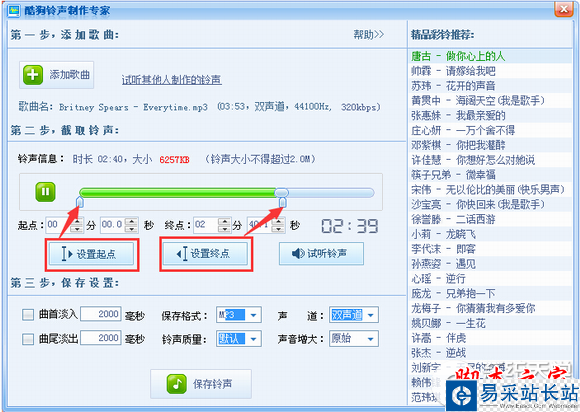The width and height of the screenshot is (580, 412).
Task: Click the green plus 添加歌曲 icon
Action: pos(33,75)
